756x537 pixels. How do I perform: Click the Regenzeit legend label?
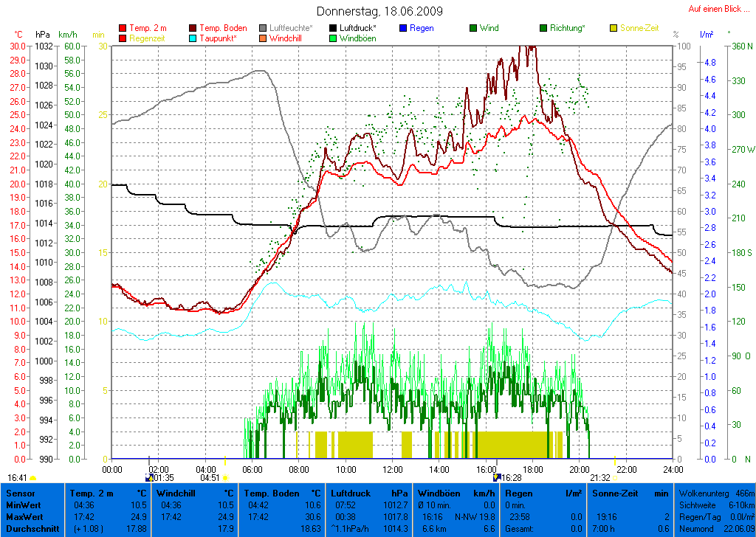click(148, 38)
